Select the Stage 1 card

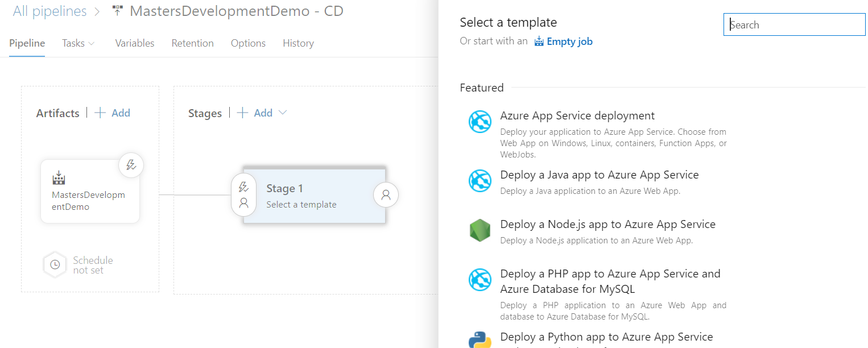[x=315, y=194]
